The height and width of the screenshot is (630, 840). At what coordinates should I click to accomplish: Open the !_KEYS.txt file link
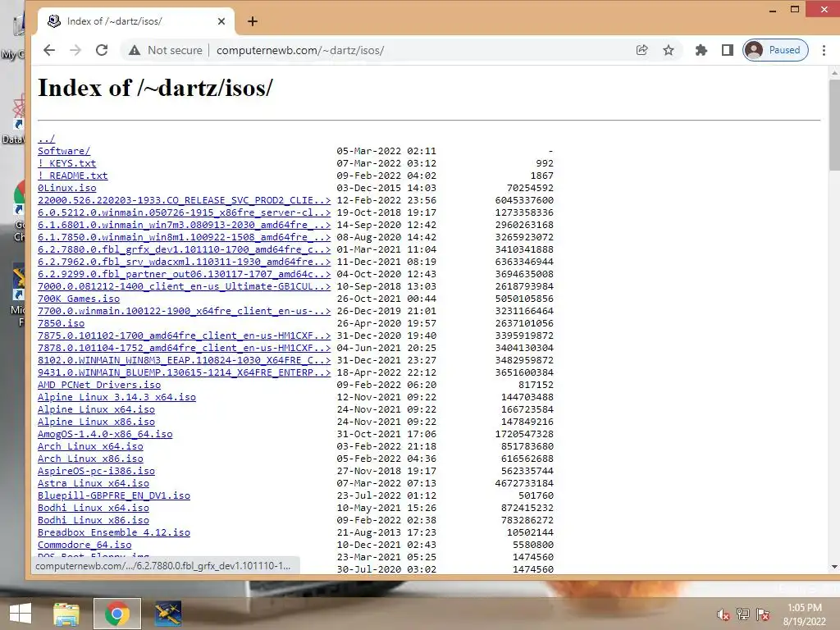(x=67, y=163)
